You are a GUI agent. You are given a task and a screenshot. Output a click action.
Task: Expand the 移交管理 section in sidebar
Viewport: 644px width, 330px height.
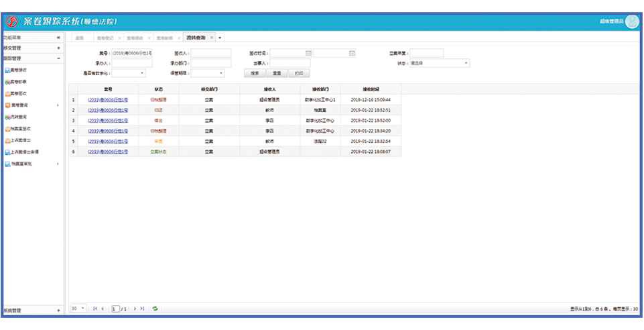(58, 48)
